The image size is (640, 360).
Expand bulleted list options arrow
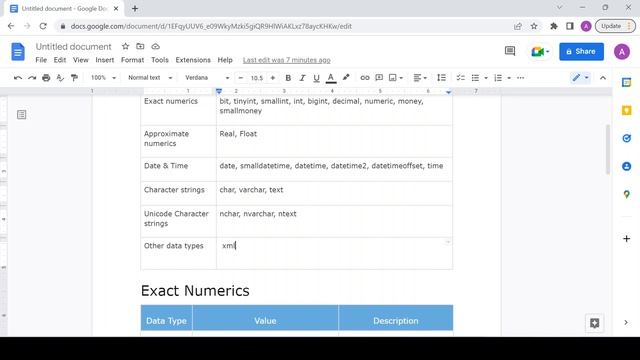click(486, 78)
